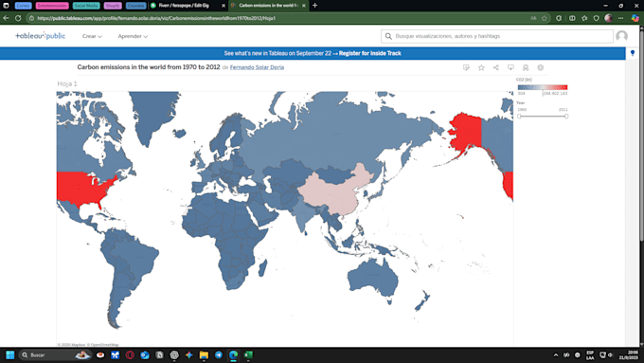Open the Coursera tab group
Image resolution: width=644 pixels, height=363 pixels.
click(136, 6)
